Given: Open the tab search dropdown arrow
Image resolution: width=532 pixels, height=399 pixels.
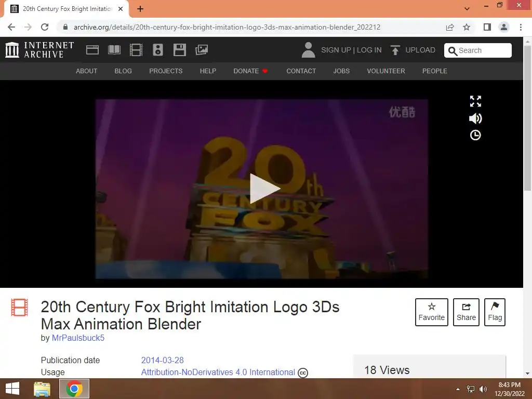Looking at the screenshot, I should (x=467, y=9).
